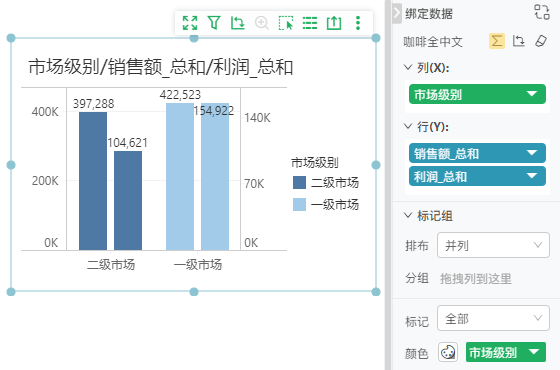Click the color palette button next to 颜色
This screenshot has width=560, height=370.
click(448, 352)
